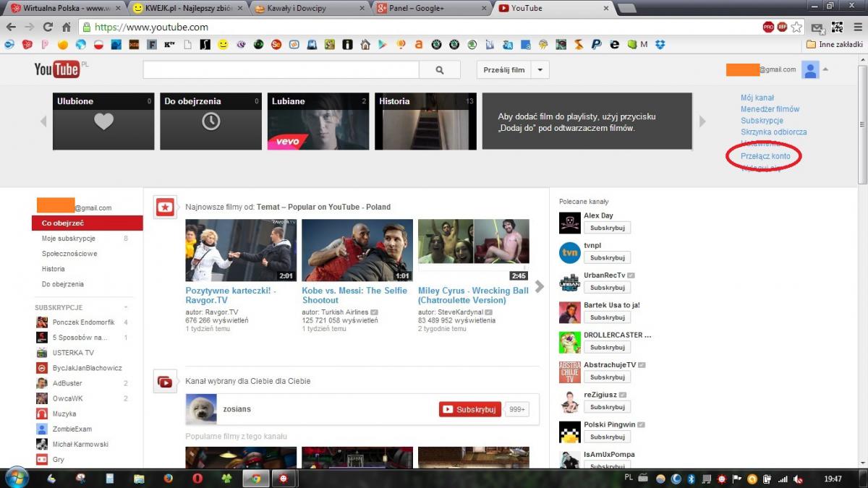Select Moje subskrypcje in sidebar
Screen dimensions: 868x488
pos(69,239)
